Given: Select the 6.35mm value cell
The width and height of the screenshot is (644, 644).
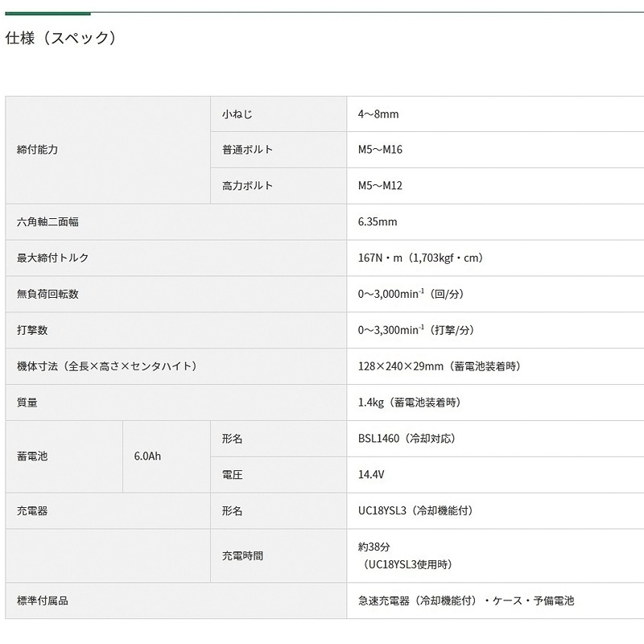Looking at the screenshot, I should 495,222.
